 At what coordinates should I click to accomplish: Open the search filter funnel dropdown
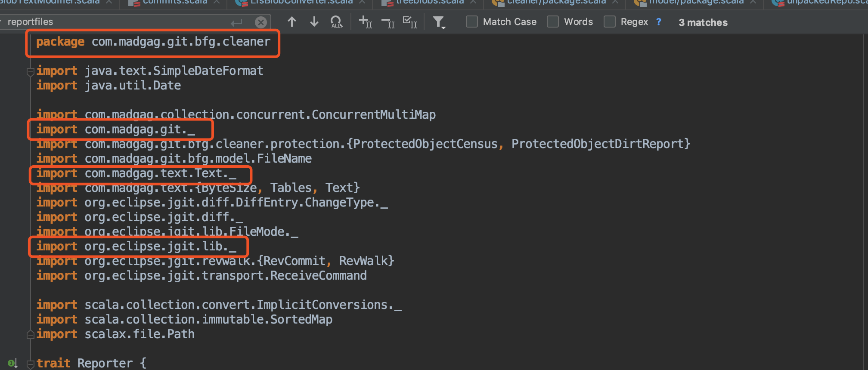439,22
